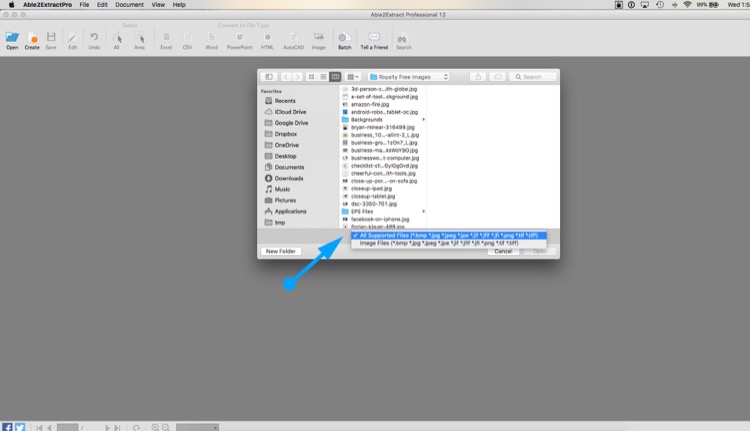The height and width of the screenshot is (431, 750).
Task: Choose the Select Area tool icon
Action: coord(139,38)
